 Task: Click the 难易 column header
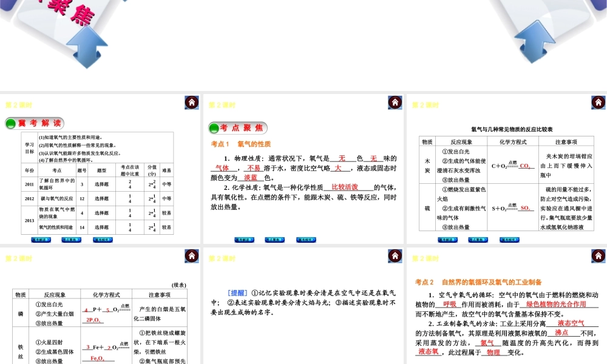166,170
